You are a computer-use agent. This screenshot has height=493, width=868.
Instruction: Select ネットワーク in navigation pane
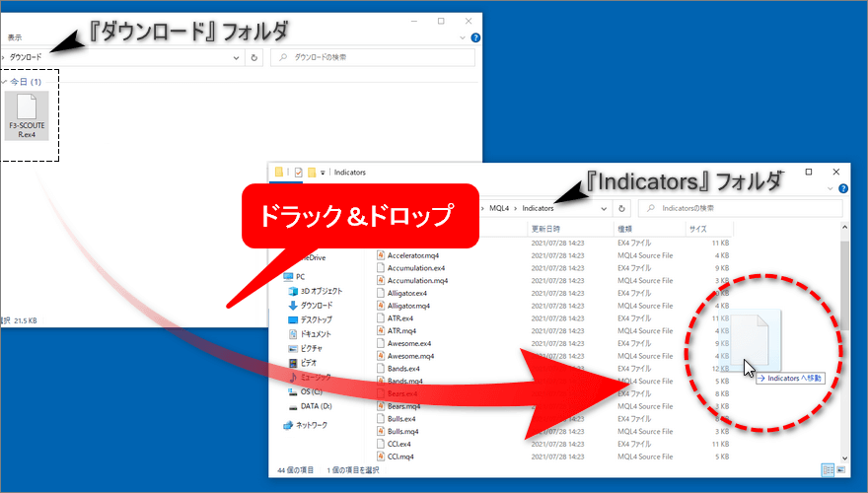(305, 426)
